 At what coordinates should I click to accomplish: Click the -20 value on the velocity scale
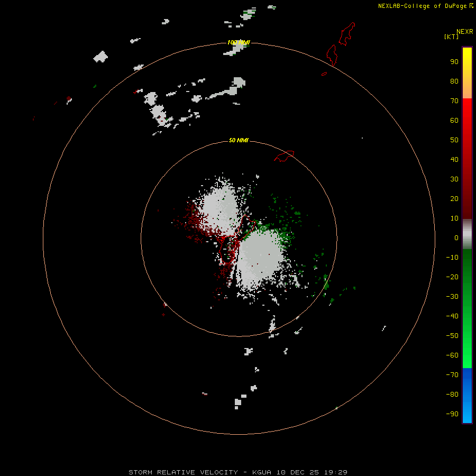[x=452, y=277]
